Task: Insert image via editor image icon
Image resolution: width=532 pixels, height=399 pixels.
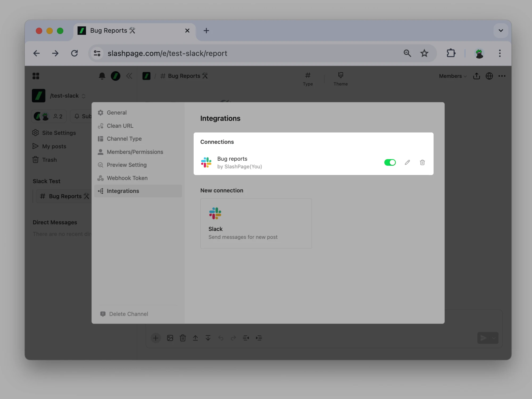Action: (170, 338)
